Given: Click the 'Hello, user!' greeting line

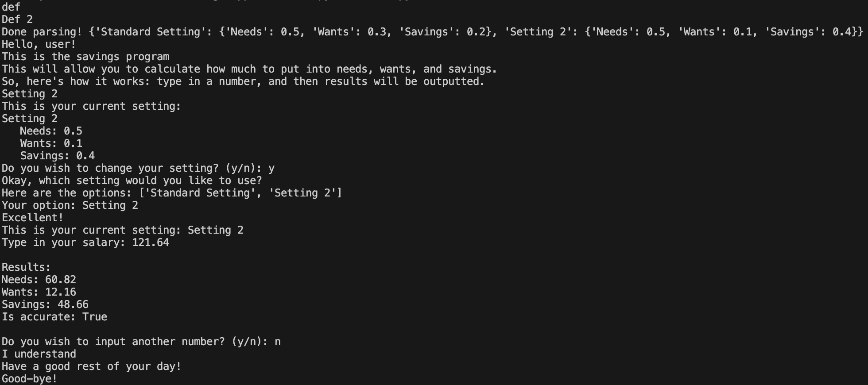Looking at the screenshot, I should click(39, 44).
